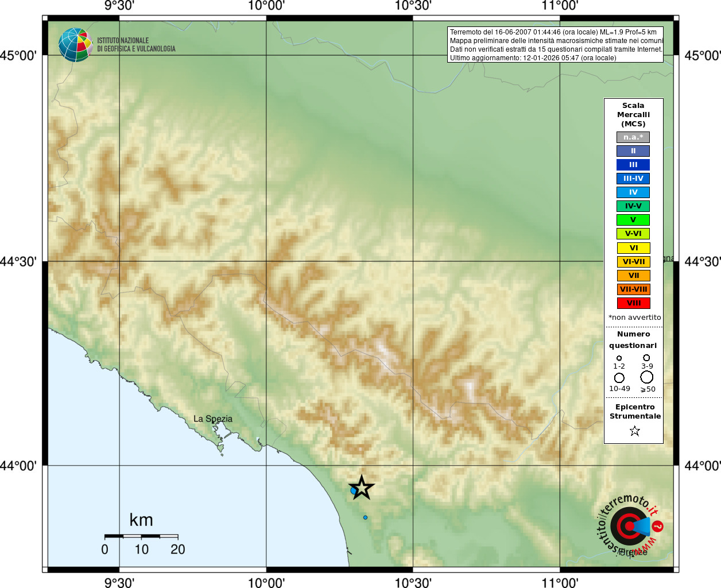Click the km scale bar
The width and height of the screenshot is (721, 588).
141,536
